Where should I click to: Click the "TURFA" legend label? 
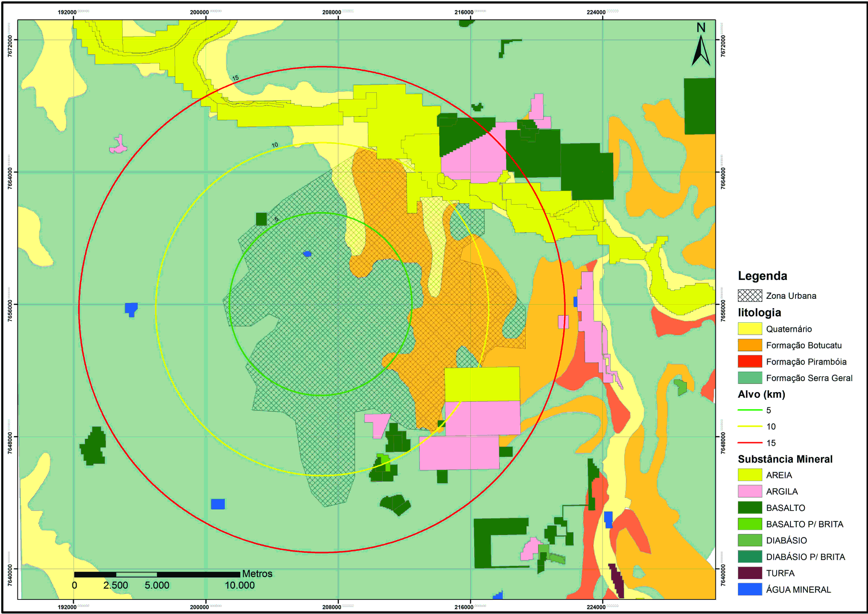pos(780,573)
